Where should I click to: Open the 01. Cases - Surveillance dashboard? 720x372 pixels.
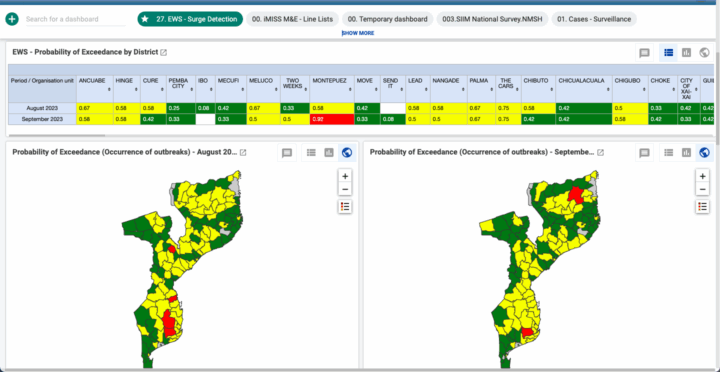click(594, 19)
